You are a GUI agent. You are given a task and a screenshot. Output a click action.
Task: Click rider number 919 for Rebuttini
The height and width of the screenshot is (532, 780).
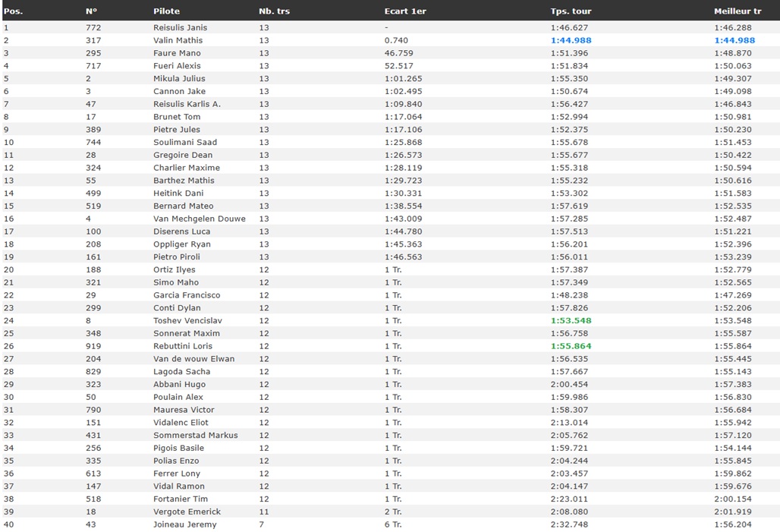pyautogui.click(x=93, y=346)
